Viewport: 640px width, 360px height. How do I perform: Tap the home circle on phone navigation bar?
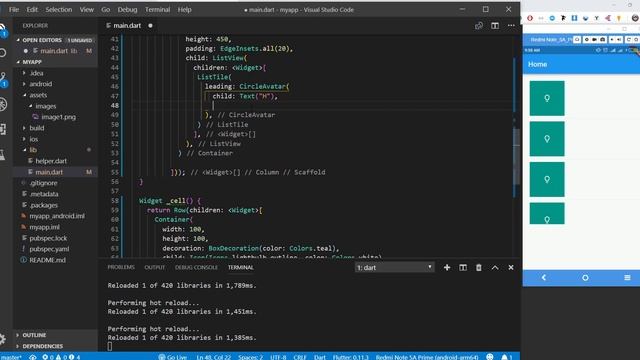click(585, 278)
